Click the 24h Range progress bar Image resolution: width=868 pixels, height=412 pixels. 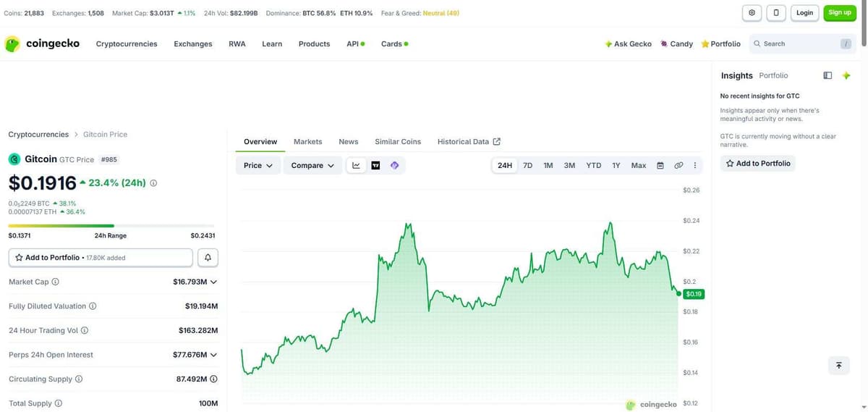point(111,226)
